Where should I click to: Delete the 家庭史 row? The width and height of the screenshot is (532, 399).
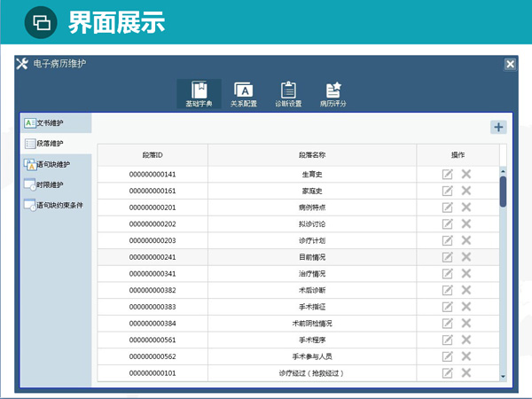tap(466, 191)
